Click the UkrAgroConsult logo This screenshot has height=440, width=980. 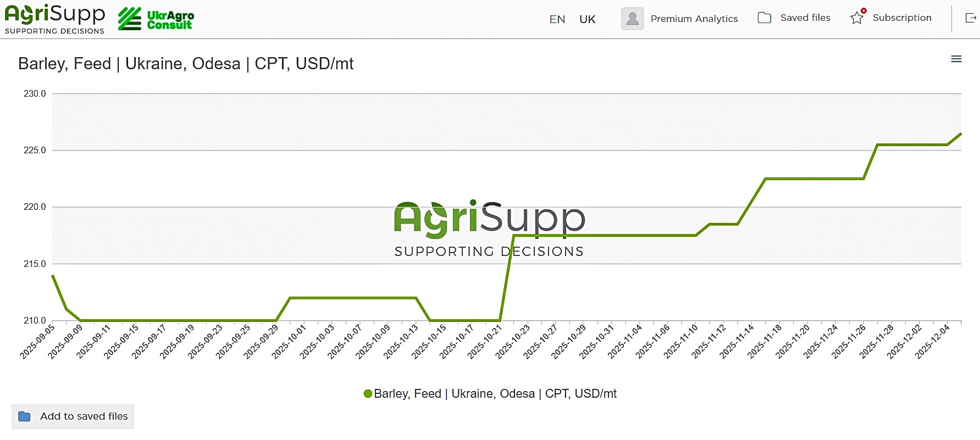[156, 19]
